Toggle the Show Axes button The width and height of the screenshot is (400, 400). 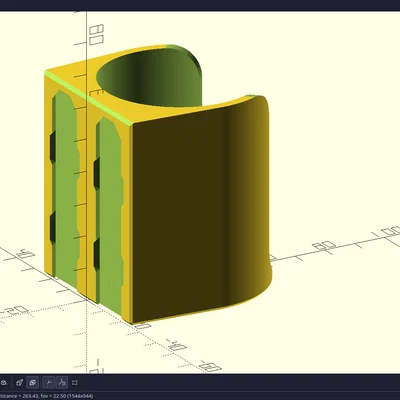(x=49, y=382)
